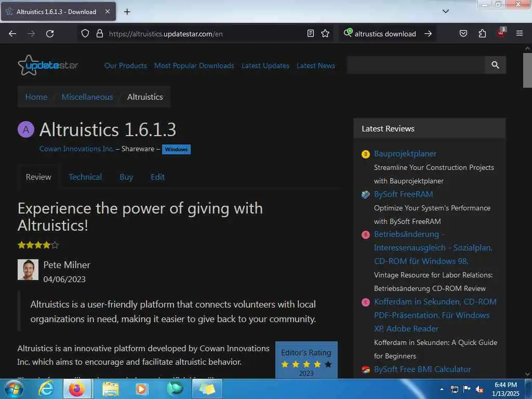This screenshot has height=399, width=532.
Task: Open the media player taskbar icon
Action: [x=141, y=389]
